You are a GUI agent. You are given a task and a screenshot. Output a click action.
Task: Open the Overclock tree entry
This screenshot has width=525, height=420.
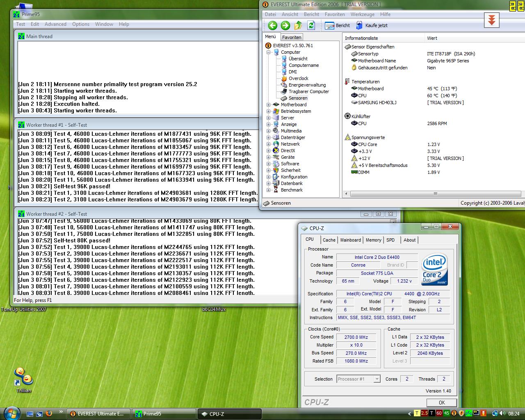tap(298, 78)
